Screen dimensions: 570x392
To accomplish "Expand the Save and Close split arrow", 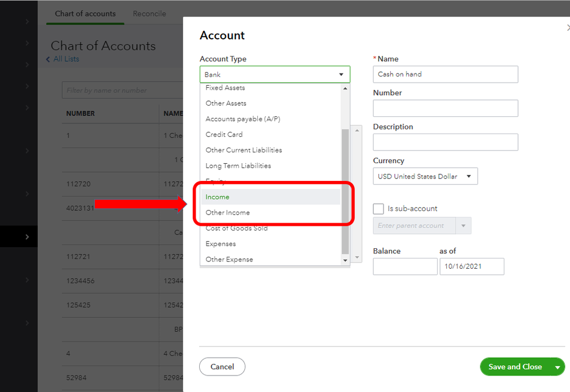I will click(x=557, y=367).
